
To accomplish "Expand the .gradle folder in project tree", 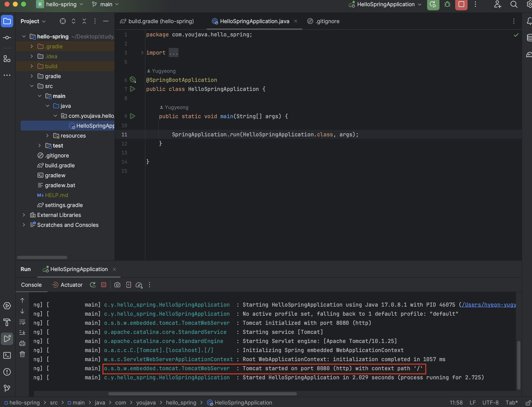I will (32, 46).
